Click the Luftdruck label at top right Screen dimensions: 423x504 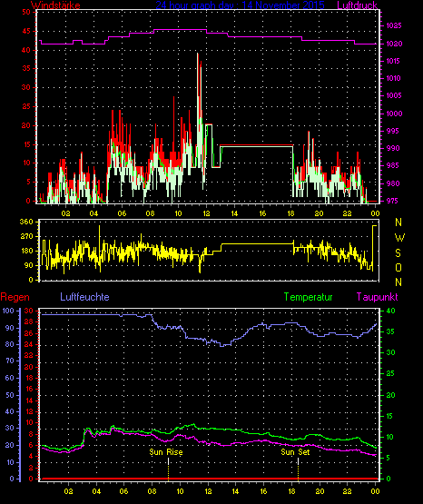[357, 5]
